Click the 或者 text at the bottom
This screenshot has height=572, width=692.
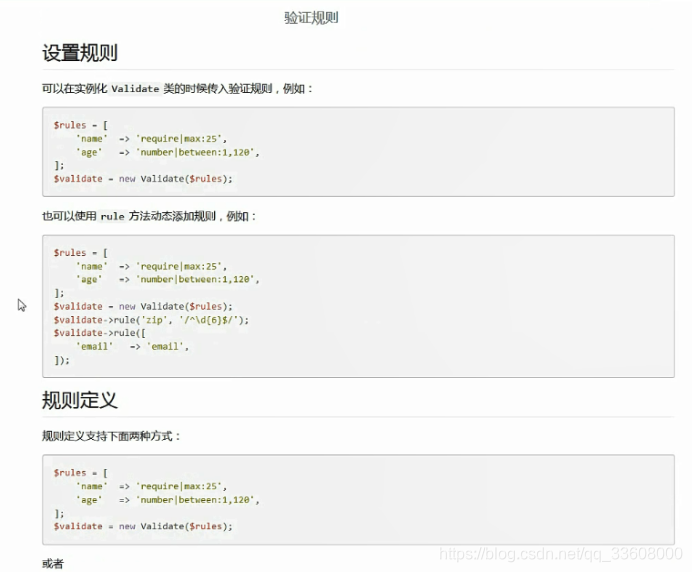pos(53,564)
